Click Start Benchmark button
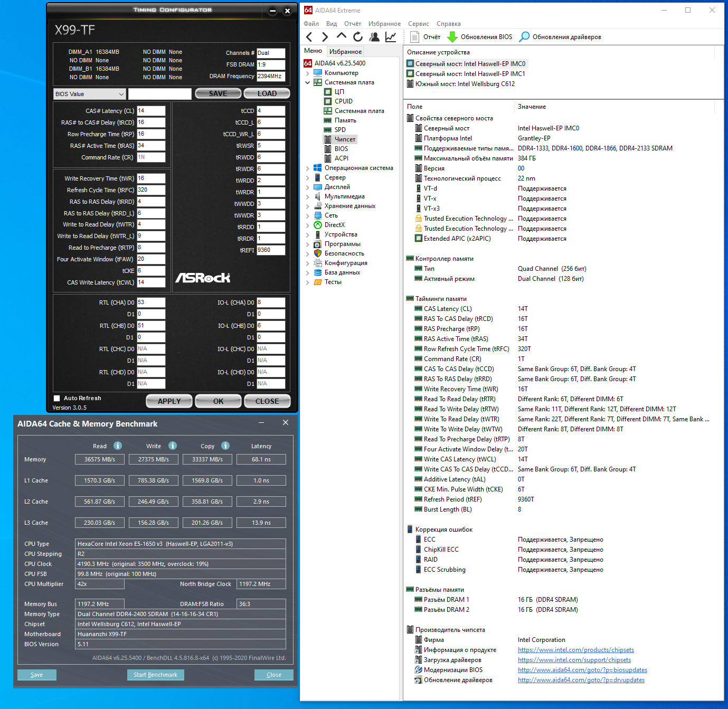728x709 pixels. 156,675
